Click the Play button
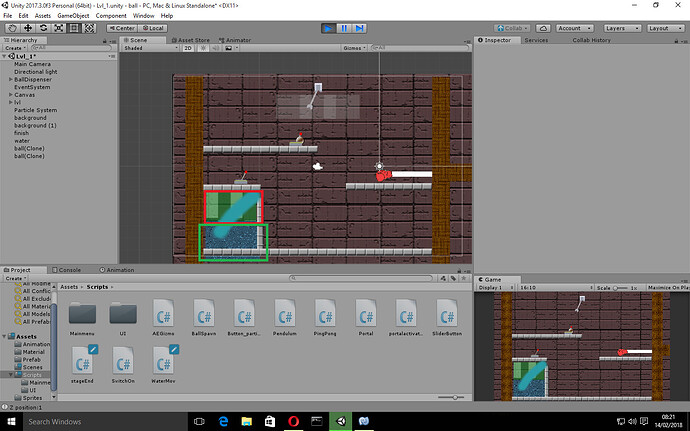Screen dimensions: 690x431 click(328, 28)
